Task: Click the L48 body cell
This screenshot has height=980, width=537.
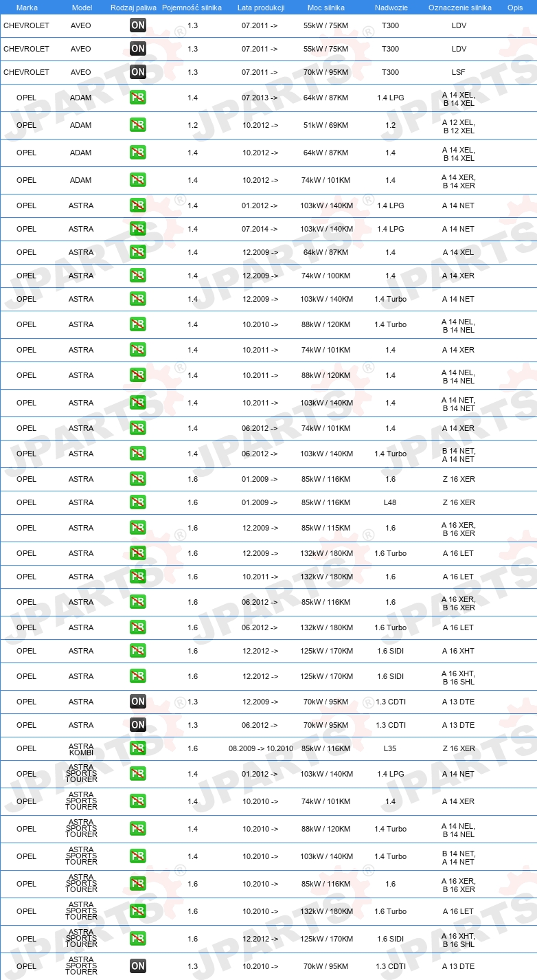Action: click(390, 502)
